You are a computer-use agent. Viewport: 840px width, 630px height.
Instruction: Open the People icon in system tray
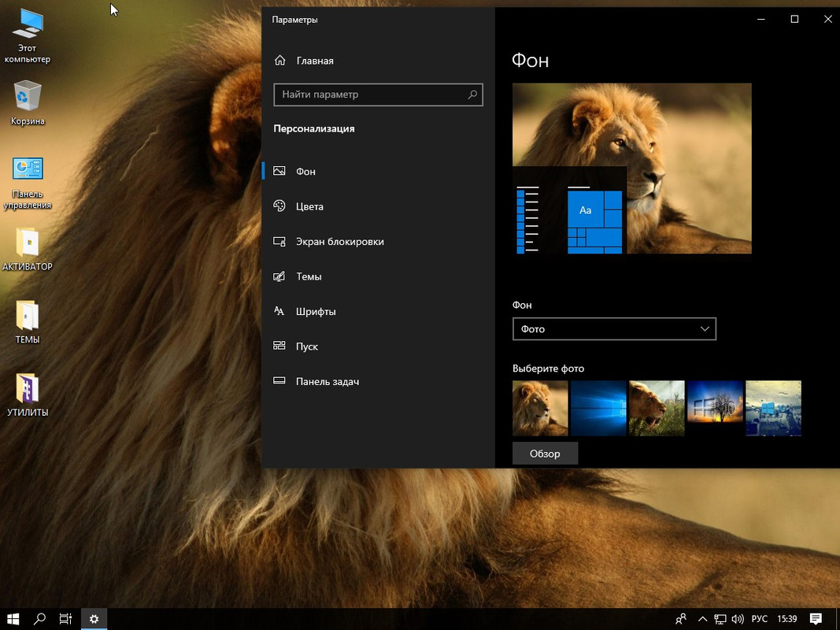[x=681, y=619]
